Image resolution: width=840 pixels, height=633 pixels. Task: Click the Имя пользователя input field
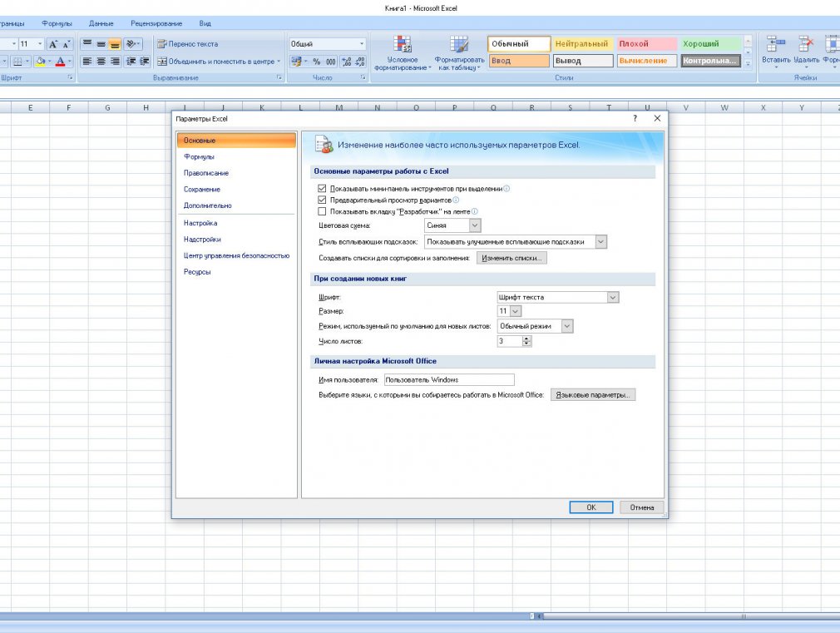point(449,380)
